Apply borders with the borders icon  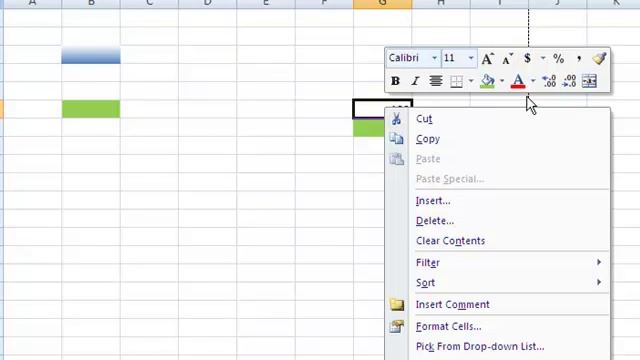tap(456, 81)
